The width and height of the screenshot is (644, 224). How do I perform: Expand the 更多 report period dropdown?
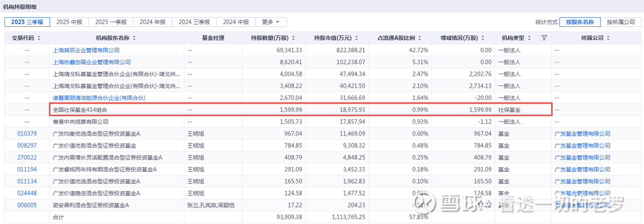271,22
